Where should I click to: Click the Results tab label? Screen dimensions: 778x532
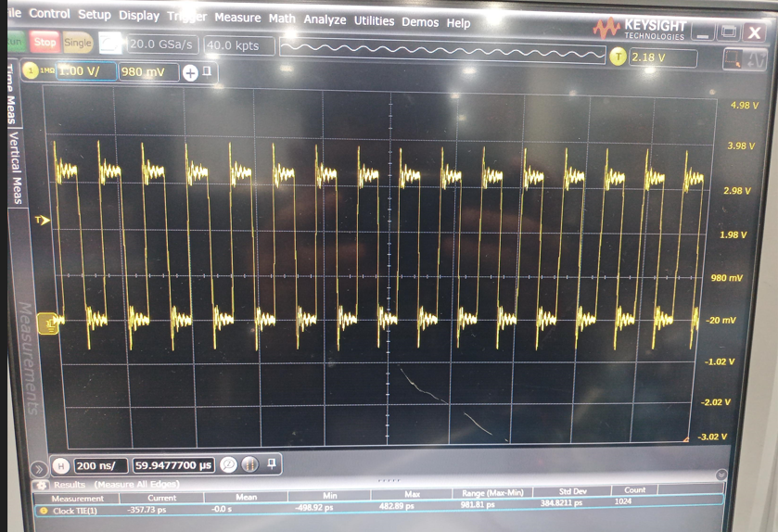coord(70,485)
